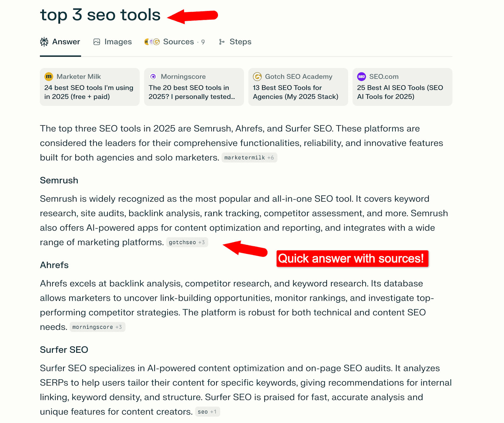Click the Ahrefs section heading

54,265
